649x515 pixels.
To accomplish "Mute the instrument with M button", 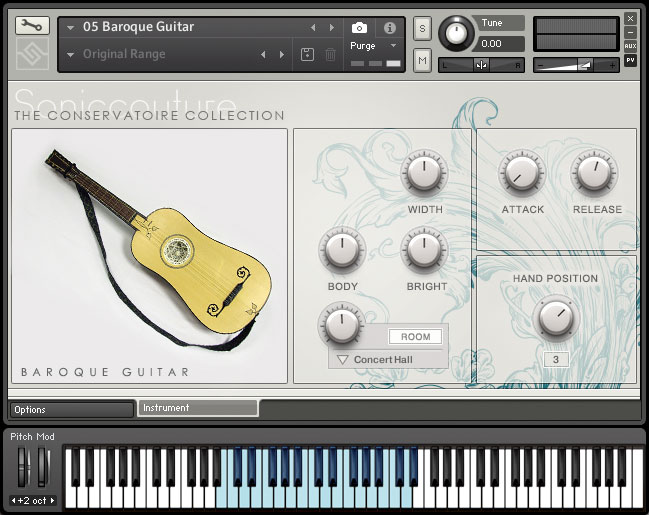I will (x=422, y=60).
